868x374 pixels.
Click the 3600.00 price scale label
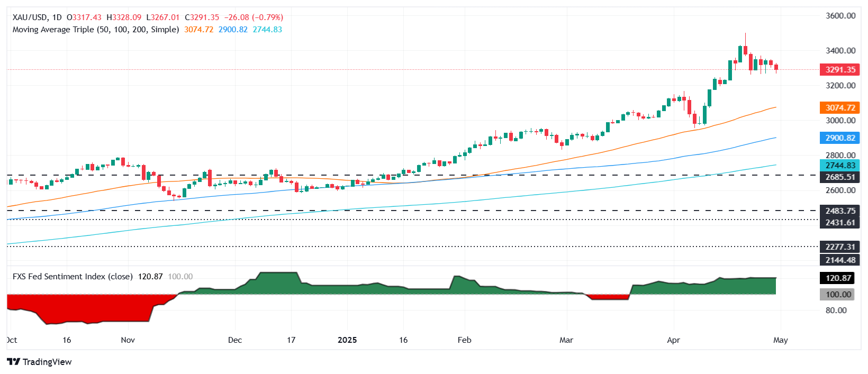coord(840,16)
